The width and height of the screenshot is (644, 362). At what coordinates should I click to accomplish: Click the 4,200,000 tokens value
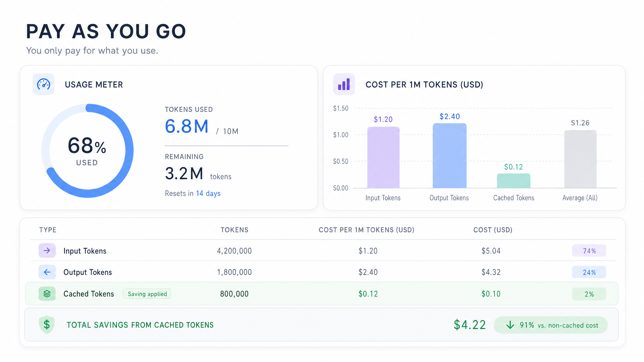(x=234, y=251)
